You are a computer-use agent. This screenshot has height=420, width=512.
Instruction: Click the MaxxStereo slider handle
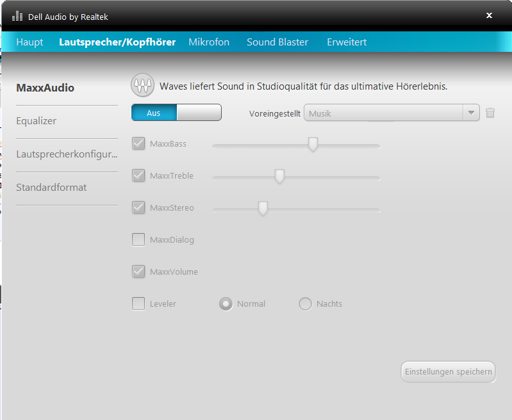263,208
